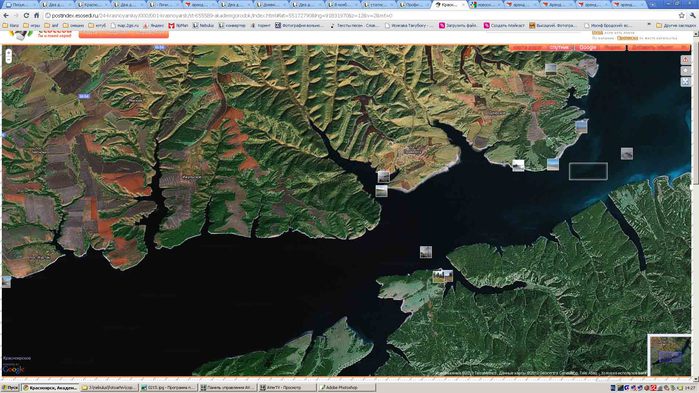
Task: Click the gear icon on map's right edge
Action: [685, 71]
